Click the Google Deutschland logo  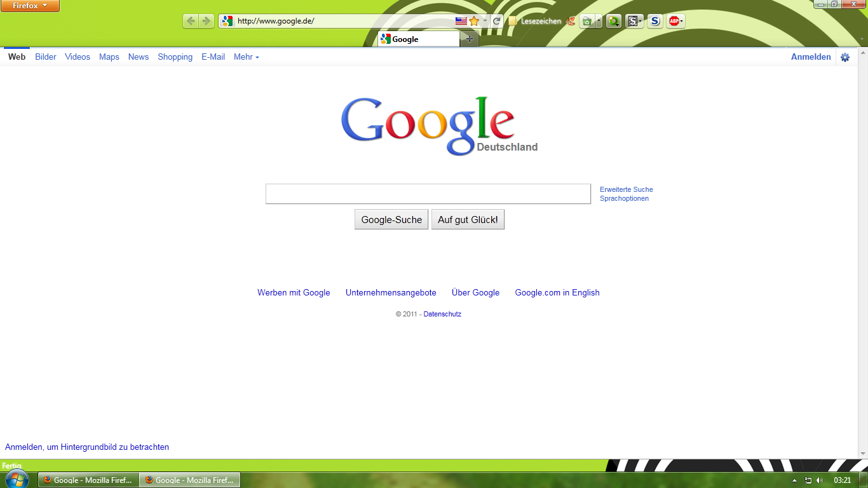[439, 126]
